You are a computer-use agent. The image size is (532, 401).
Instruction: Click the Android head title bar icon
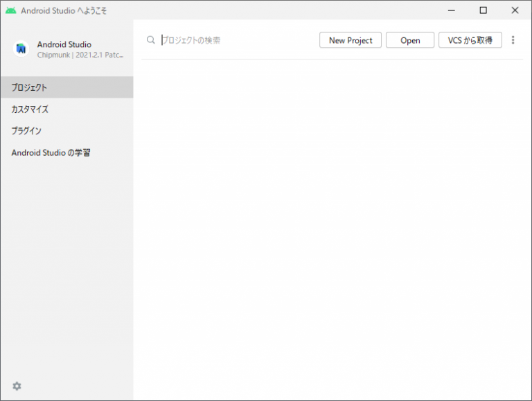11,10
